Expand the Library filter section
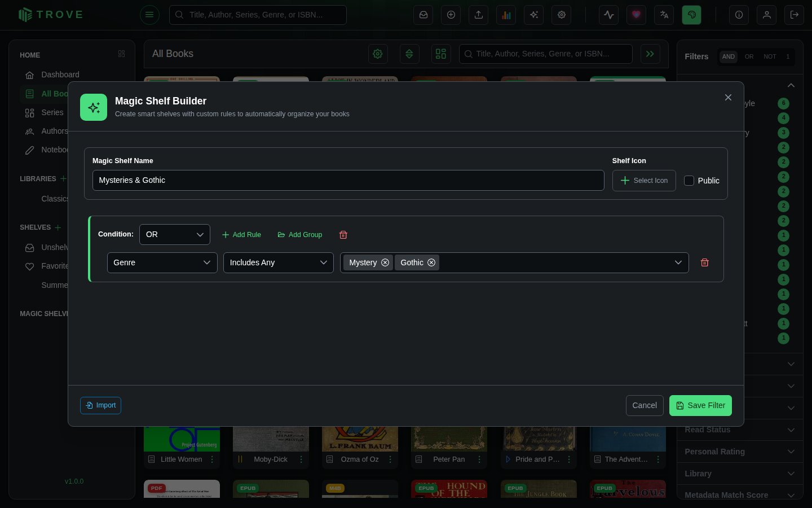The width and height of the screenshot is (812, 508). pyautogui.click(x=740, y=474)
